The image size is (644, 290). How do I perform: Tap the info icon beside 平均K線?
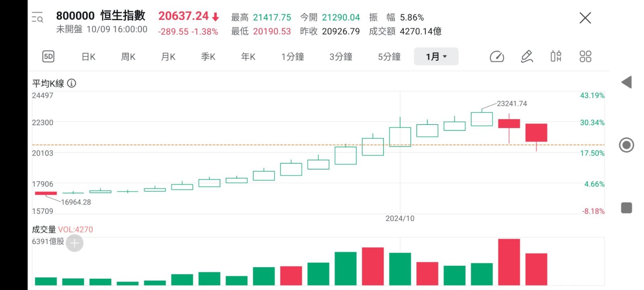72,83
